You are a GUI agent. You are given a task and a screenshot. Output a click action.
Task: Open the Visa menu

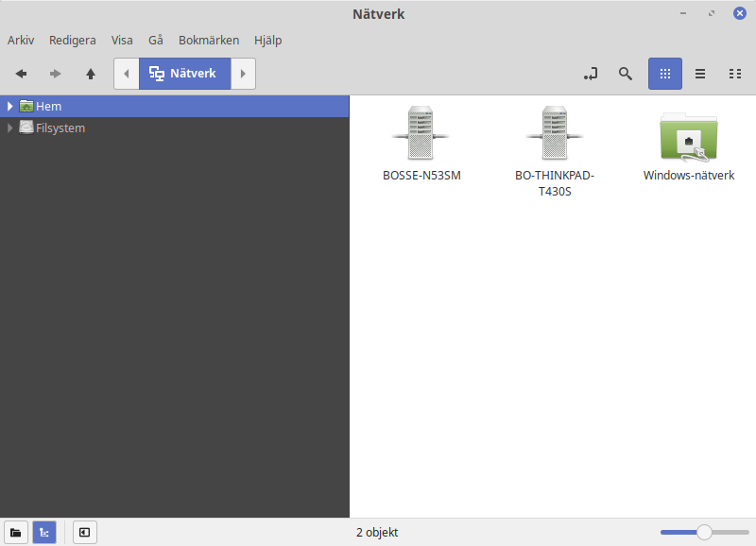[x=122, y=40]
